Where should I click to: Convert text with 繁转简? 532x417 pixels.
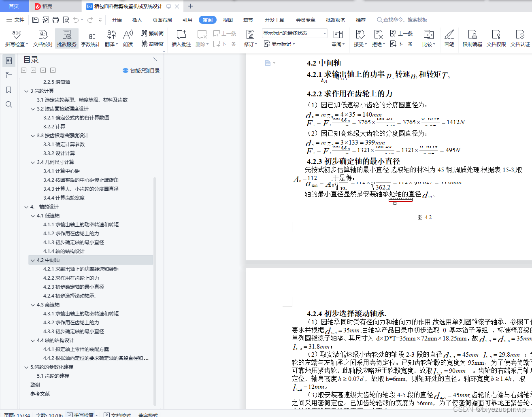pyautogui.click(x=152, y=33)
